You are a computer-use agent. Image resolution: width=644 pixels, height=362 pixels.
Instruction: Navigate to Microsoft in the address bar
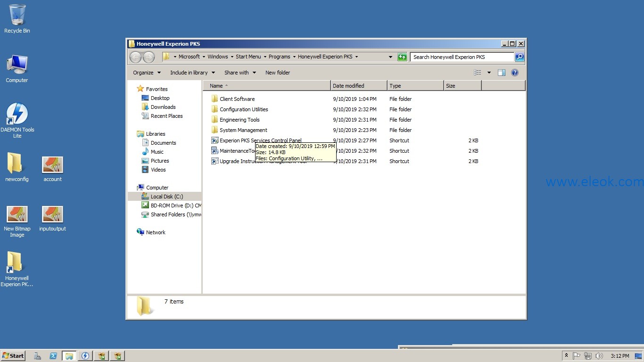[x=190, y=57]
